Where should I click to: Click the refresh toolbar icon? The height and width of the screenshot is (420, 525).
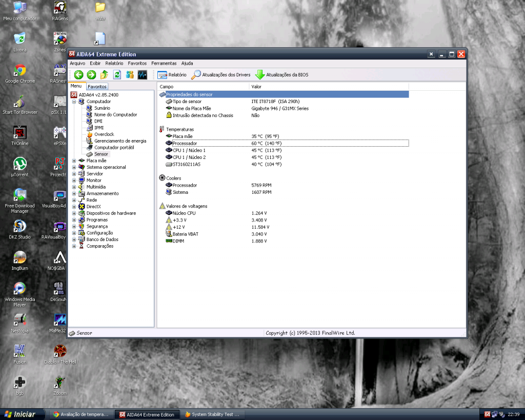117,75
